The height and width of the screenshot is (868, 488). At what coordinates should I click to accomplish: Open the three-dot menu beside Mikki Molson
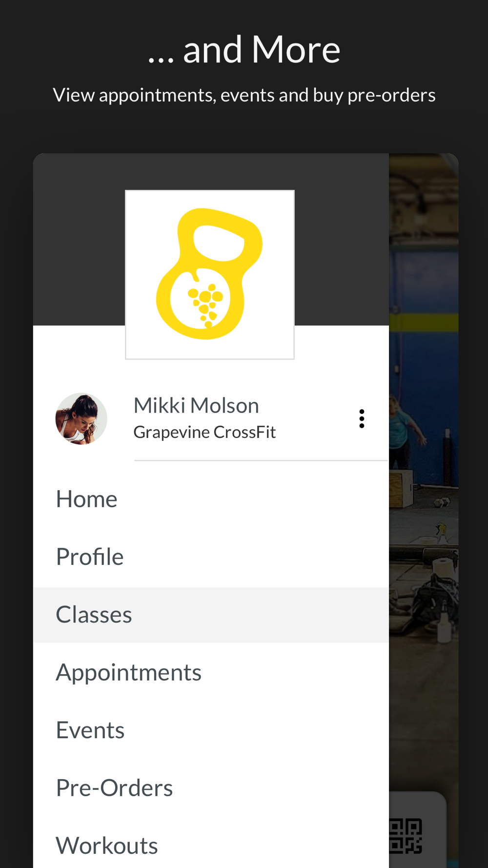(x=362, y=419)
